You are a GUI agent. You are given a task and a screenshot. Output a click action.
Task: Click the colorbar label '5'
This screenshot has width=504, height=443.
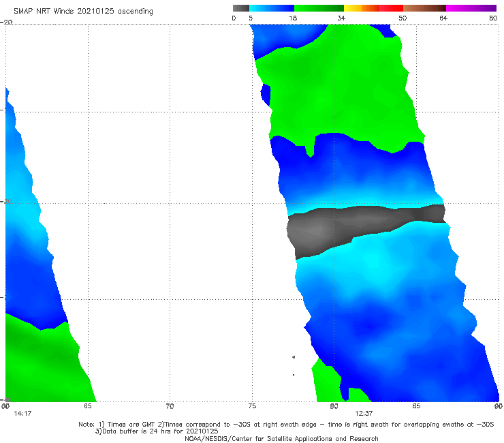251,18
